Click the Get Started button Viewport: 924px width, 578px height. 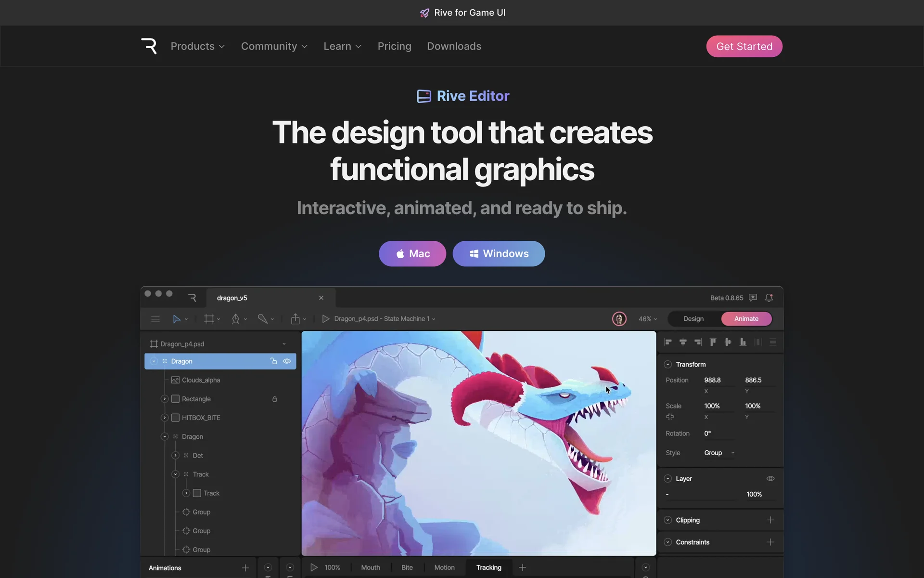click(x=744, y=46)
